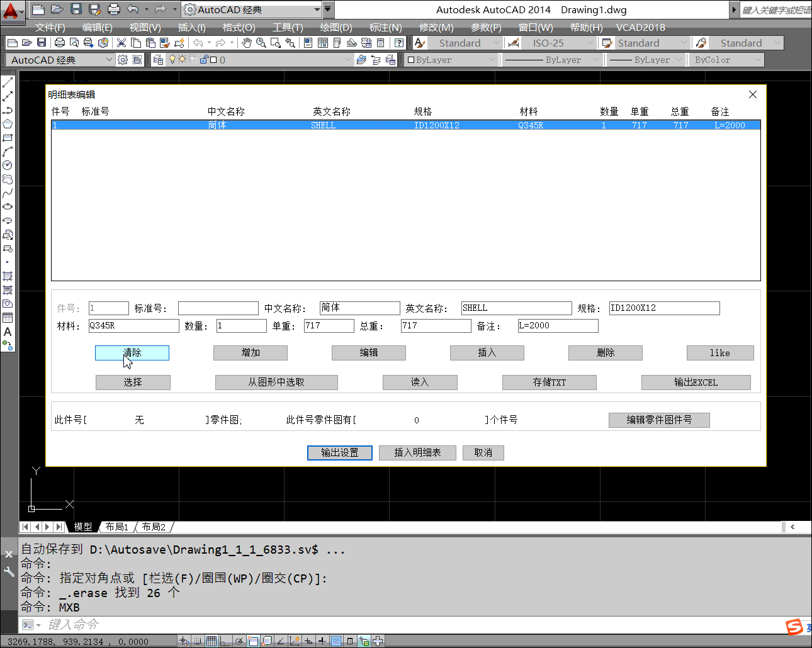Viewport: 812px width, 648px height.
Task: Toggle grid display in status bar
Action: pyautogui.click(x=211, y=641)
